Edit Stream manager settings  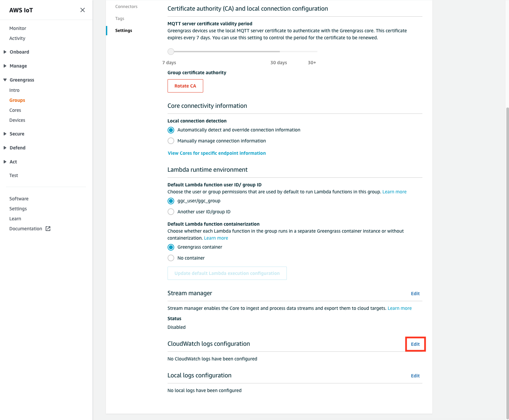click(x=415, y=294)
